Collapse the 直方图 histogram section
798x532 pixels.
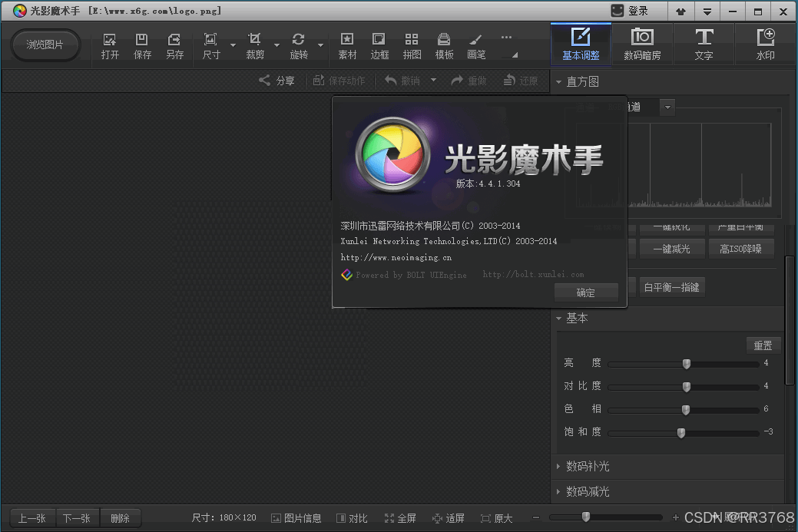pyautogui.click(x=558, y=82)
